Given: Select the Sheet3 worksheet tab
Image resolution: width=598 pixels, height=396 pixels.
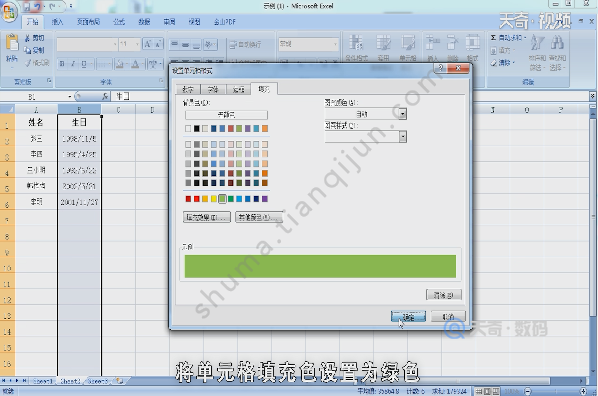Looking at the screenshot, I should [x=98, y=381].
